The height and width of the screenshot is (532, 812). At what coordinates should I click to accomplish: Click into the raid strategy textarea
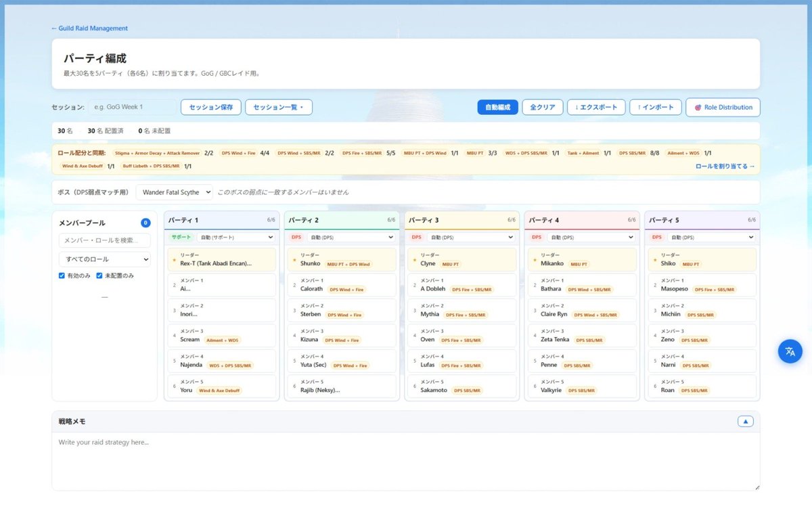(406, 461)
